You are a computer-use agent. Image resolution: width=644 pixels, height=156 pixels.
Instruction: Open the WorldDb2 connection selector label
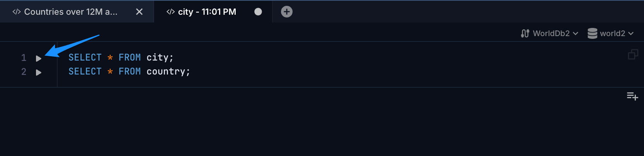point(551,33)
